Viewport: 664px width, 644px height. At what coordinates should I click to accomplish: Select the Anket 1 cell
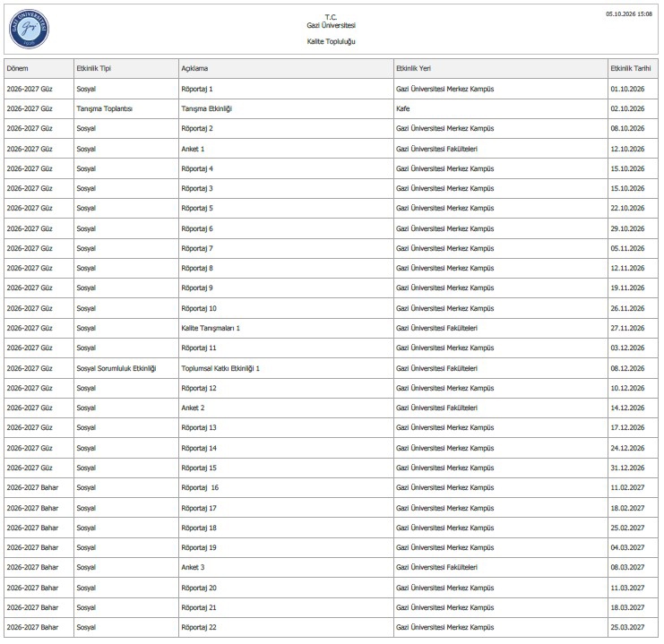pos(286,149)
